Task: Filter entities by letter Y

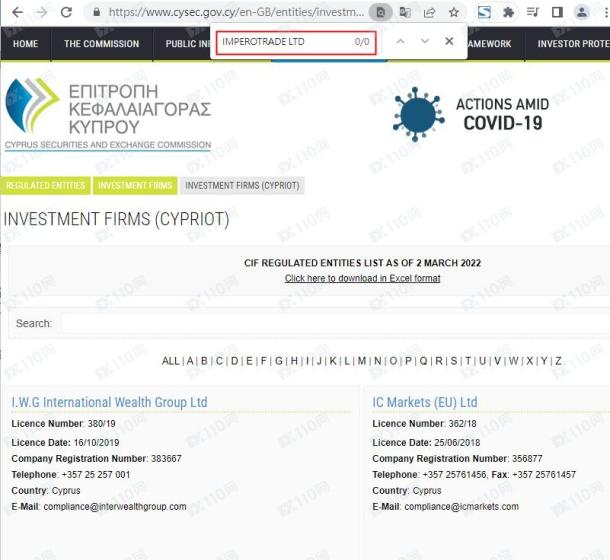Action: click(544, 361)
